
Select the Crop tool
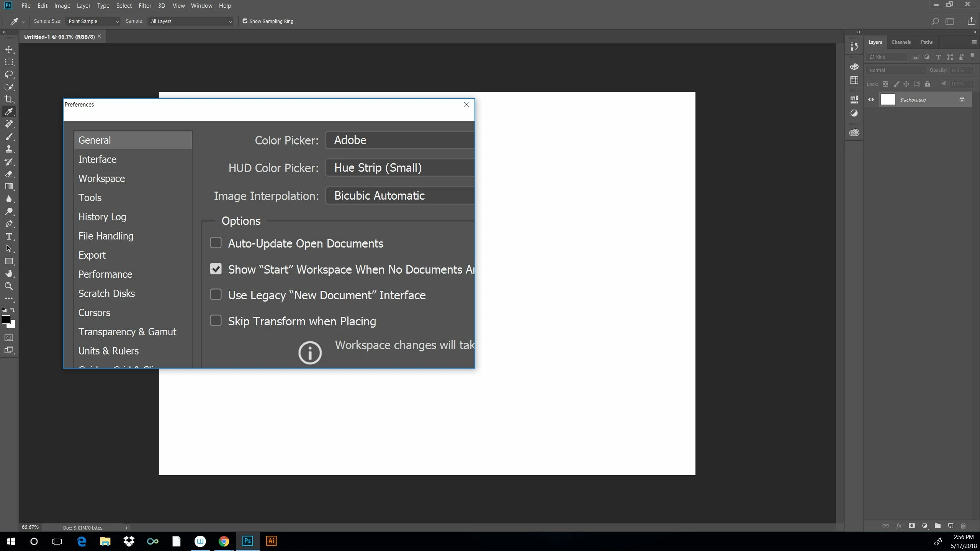click(x=9, y=99)
